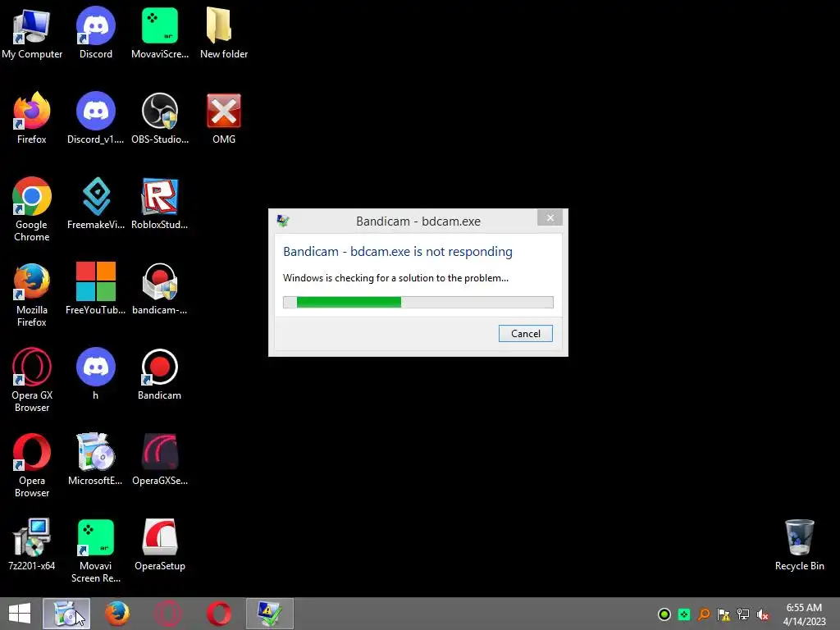The height and width of the screenshot is (630, 840).
Task: Click the muted volume tray icon
Action: (x=764, y=614)
